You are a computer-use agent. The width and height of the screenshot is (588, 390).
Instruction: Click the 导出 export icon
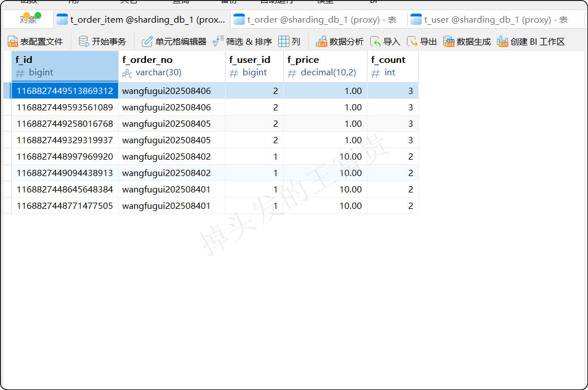(412, 42)
